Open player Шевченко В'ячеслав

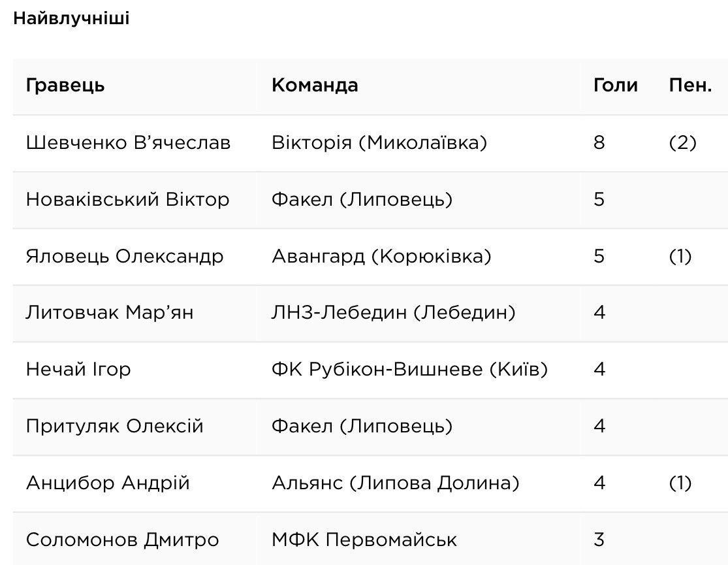click(x=128, y=142)
